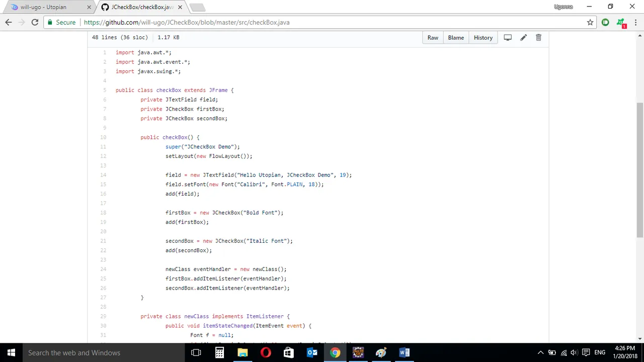Select line number 14
The width and height of the screenshot is (644, 362).
103,175
